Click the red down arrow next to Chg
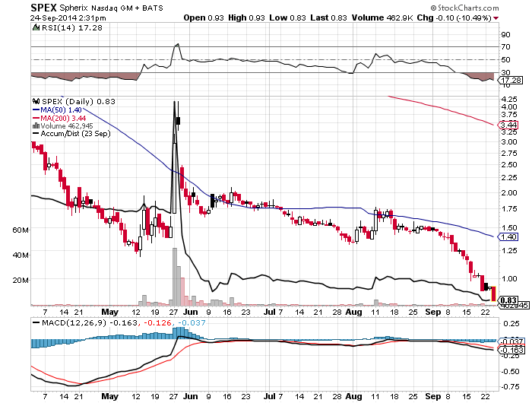The height and width of the screenshot is (403, 532). (496, 18)
